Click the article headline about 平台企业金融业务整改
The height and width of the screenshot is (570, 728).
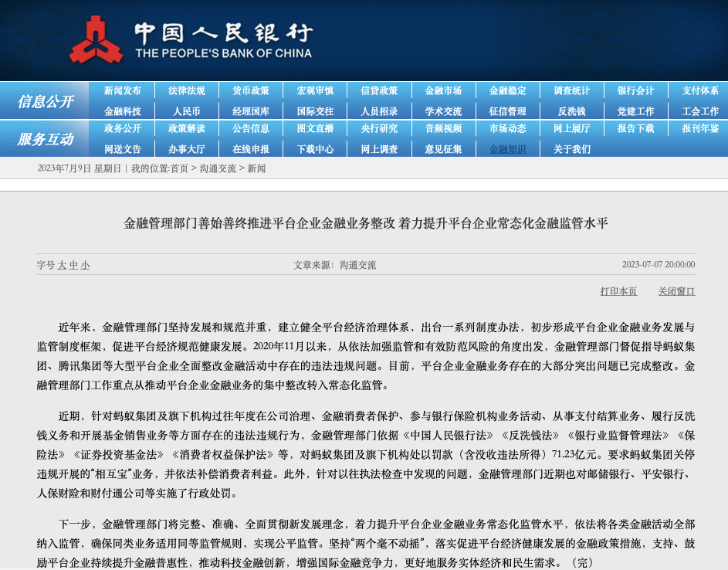pos(365,223)
